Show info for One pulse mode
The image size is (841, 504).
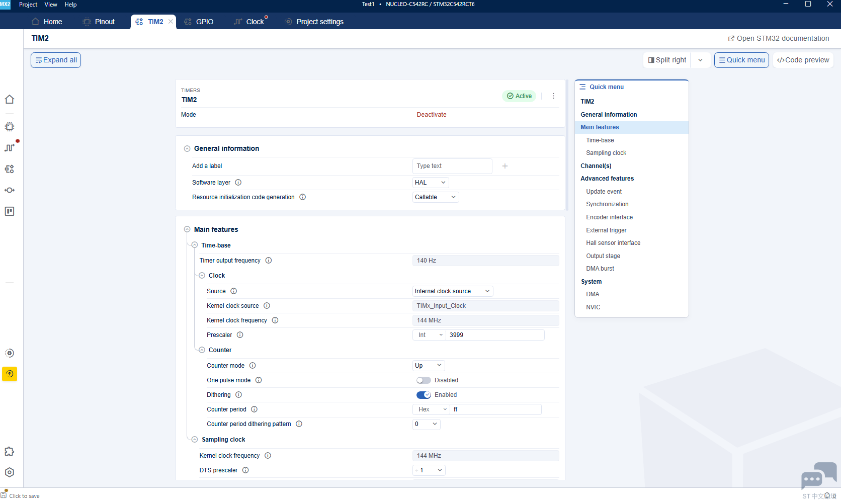click(x=259, y=380)
